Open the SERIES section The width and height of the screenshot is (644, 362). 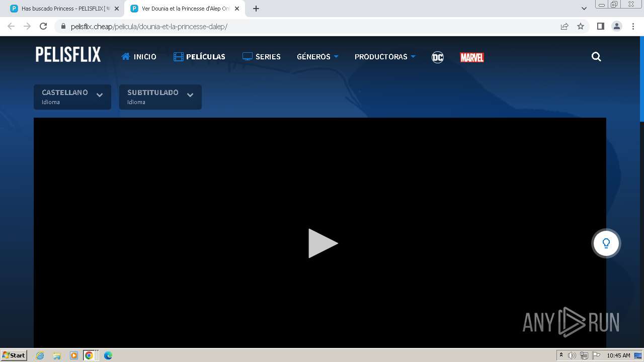tap(261, 57)
